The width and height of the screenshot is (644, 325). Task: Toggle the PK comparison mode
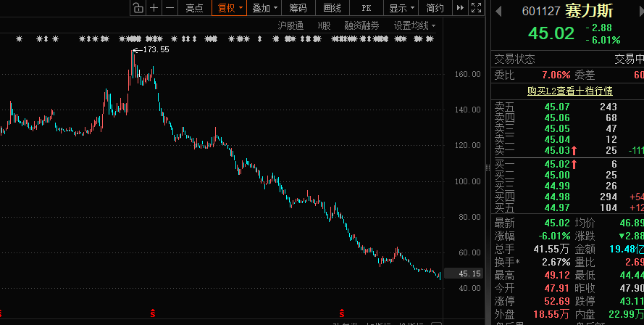tap(367, 8)
